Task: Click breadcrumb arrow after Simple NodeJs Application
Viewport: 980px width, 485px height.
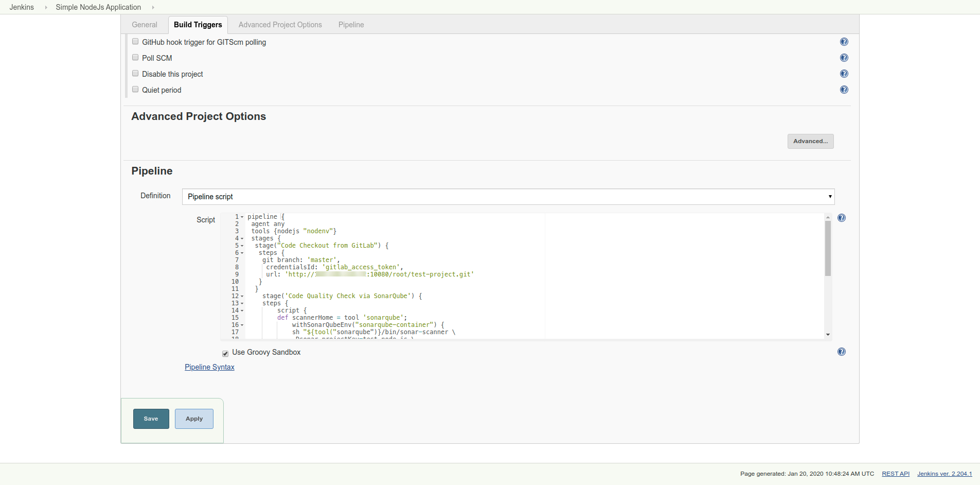Action: (153, 8)
